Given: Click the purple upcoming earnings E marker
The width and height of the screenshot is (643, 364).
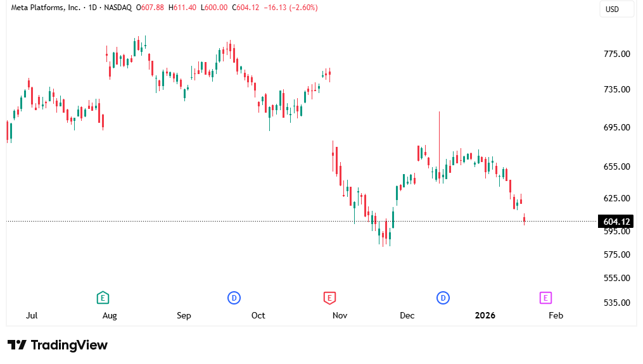Looking at the screenshot, I should tap(545, 298).
